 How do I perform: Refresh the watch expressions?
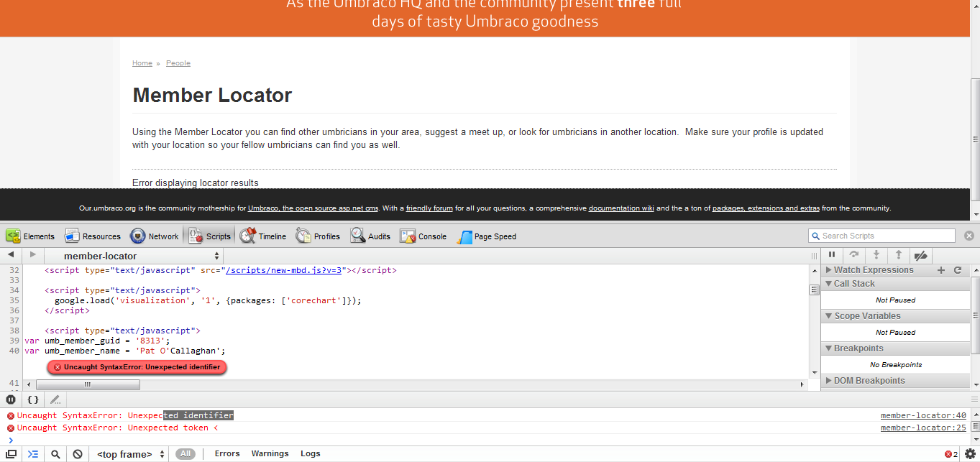pyautogui.click(x=958, y=270)
